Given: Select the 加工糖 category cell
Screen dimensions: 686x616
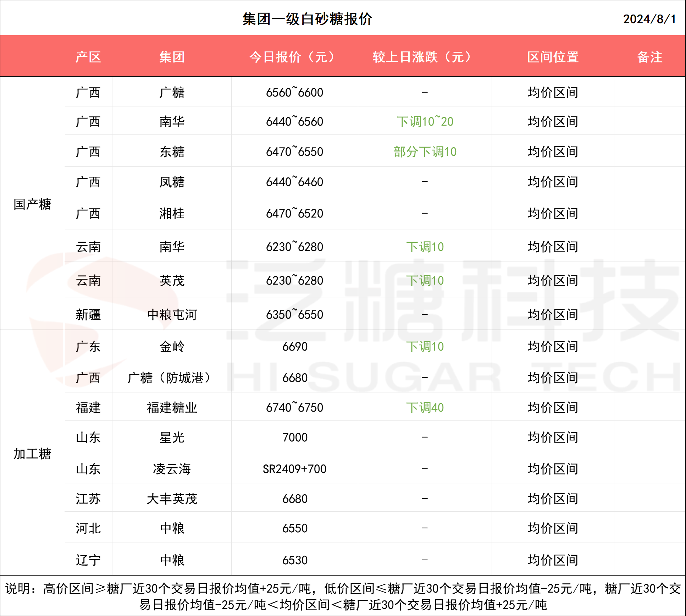Looking at the screenshot, I should pos(32,453).
